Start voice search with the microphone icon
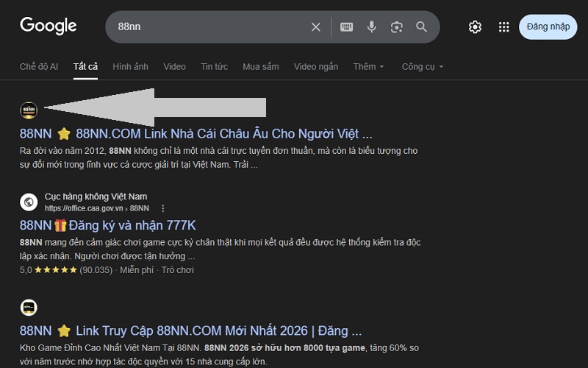 pyautogui.click(x=372, y=27)
